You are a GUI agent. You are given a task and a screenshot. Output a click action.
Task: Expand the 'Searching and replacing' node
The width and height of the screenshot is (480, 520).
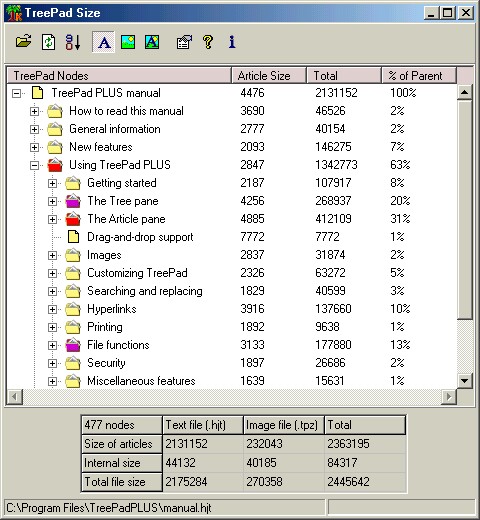click(x=52, y=291)
